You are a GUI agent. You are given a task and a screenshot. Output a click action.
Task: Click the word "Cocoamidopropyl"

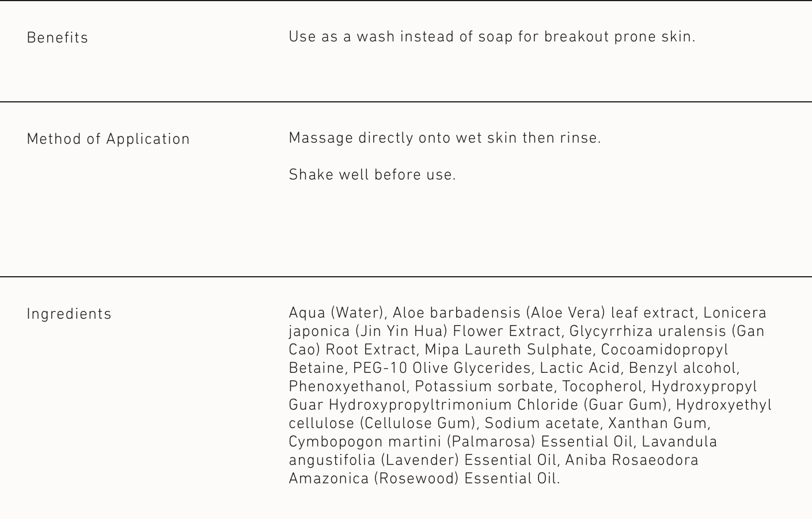[665, 350]
